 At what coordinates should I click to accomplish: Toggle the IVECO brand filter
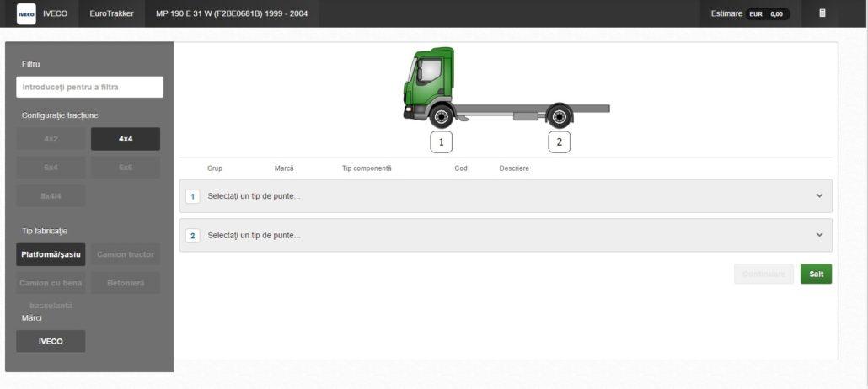click(51, 341)
